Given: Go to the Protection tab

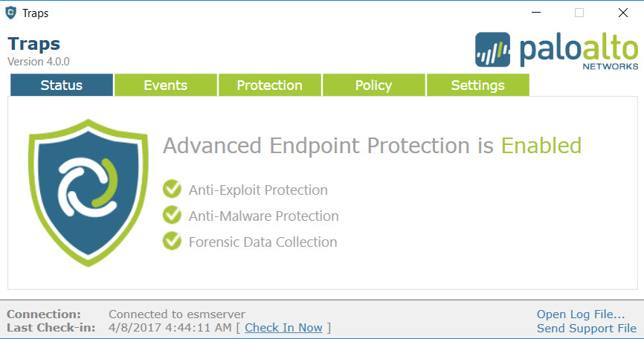Looking at the screenshot, I should click(269, 85).
